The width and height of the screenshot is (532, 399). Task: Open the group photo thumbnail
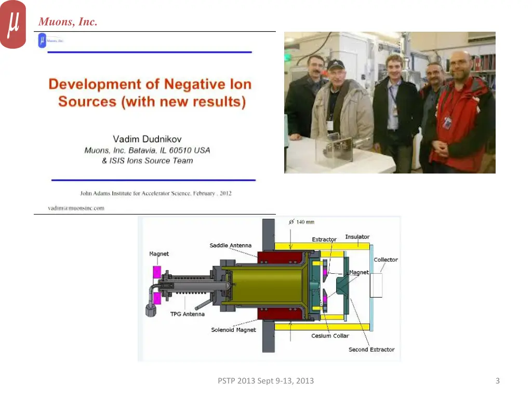click(389, 102)
